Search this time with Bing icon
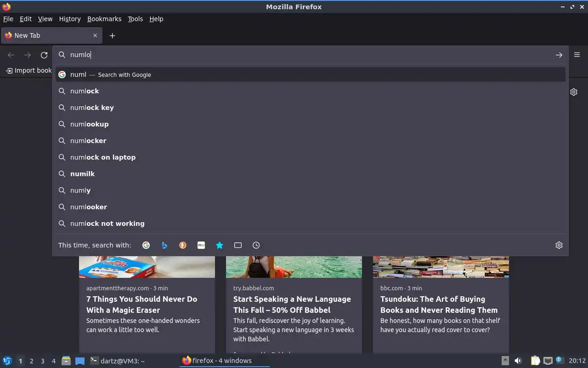Image resolution: width=588 pixels, height=368 pixels. 164,245
